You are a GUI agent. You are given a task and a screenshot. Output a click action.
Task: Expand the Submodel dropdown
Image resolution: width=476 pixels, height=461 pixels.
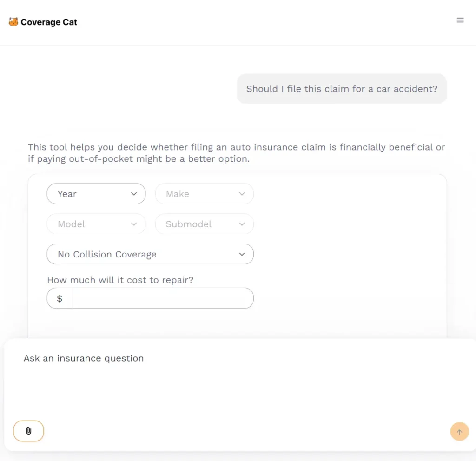pyautogui.click(x=204, y=224)
